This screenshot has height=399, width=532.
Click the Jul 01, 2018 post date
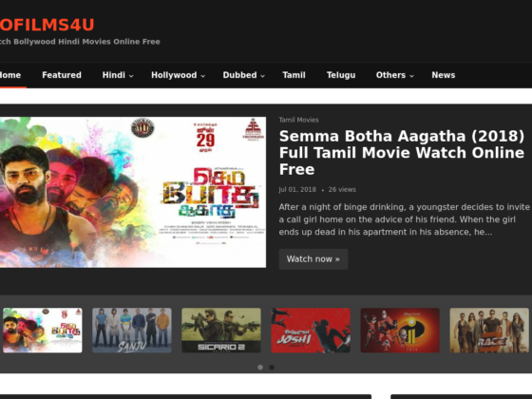pyautogui.click(x=297, y=190)
